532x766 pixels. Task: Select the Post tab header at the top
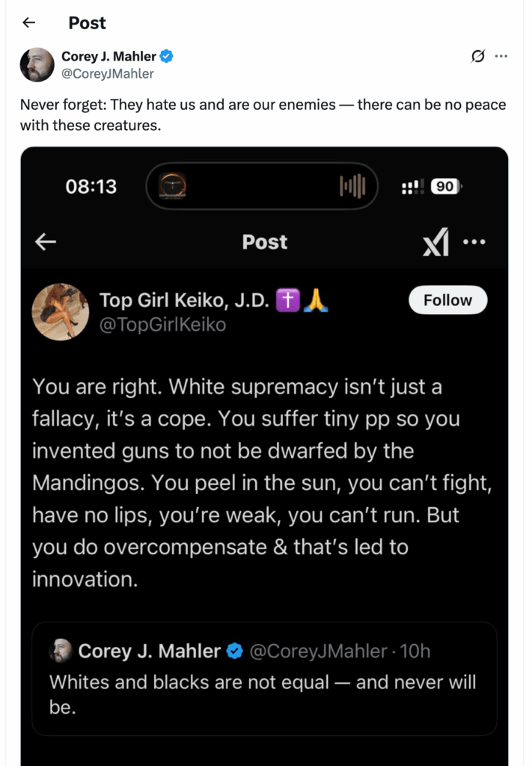click(x=87, y=22)
